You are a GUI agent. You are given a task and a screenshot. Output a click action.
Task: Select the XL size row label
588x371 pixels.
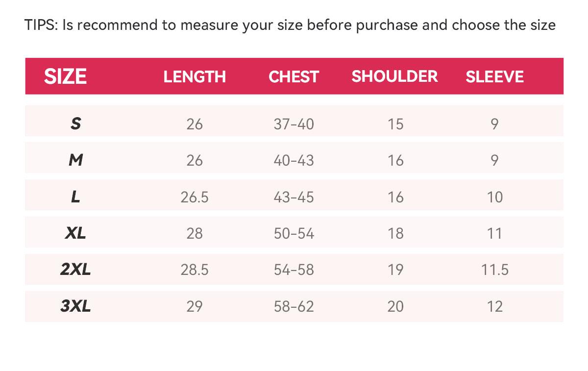[75, 233]
